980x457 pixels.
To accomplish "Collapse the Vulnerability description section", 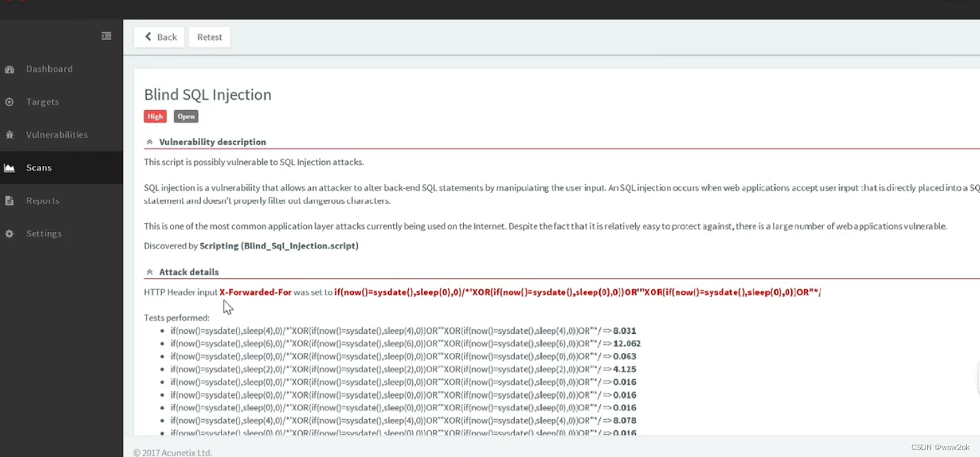I will click(149, 142).
